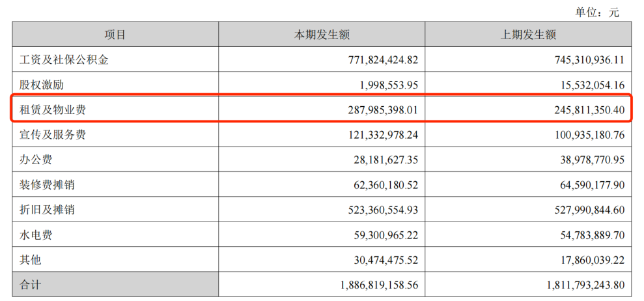The height and width of the screenshot is (301, 644).
Task: Click the 本期发生额 column header
Action: pos(322,35)
